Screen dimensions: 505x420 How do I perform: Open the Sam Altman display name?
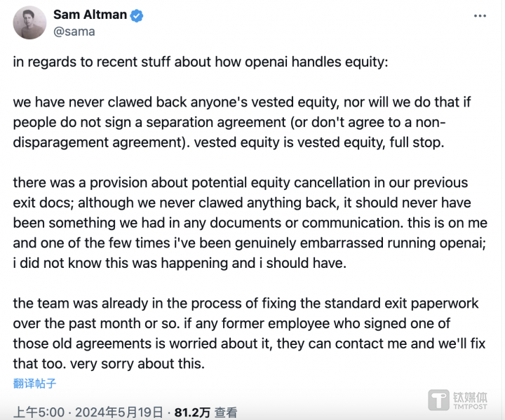pyautogui.click(x=91, y=15)
